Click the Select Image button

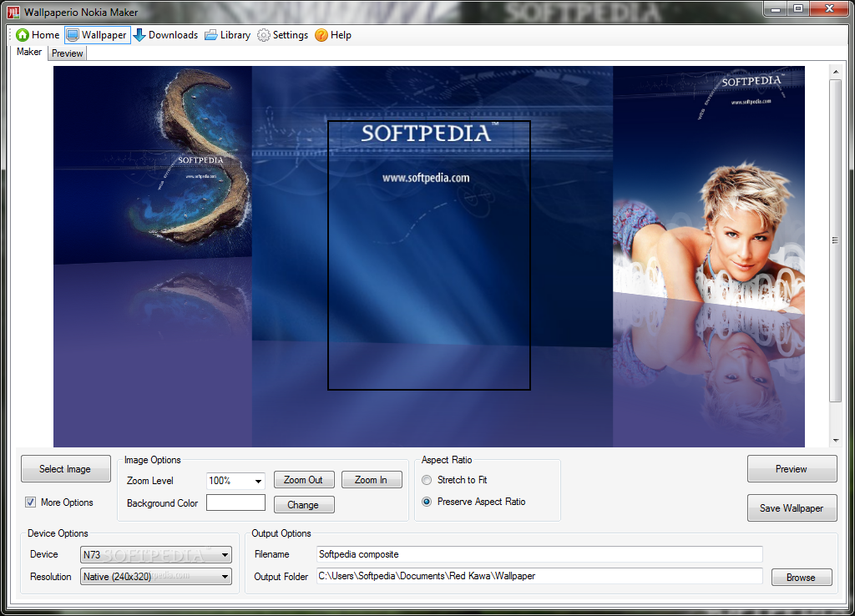[65, 469]
